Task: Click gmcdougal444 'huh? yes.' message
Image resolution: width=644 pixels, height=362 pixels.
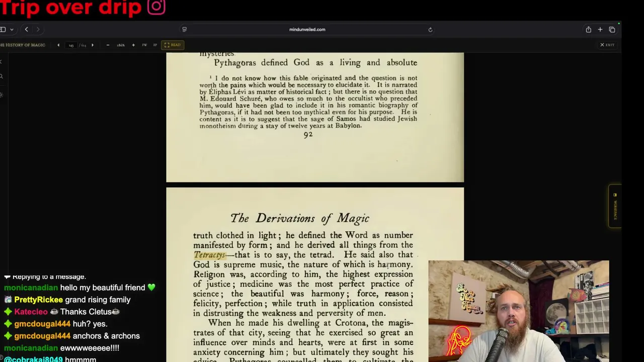Action: tap(56, 324)
